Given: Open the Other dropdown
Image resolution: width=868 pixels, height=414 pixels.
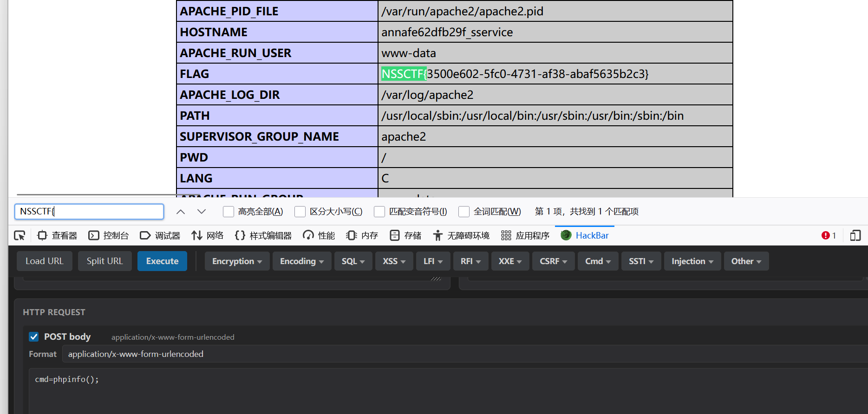Looking at the screenshot, I should (x=746, y=261).
